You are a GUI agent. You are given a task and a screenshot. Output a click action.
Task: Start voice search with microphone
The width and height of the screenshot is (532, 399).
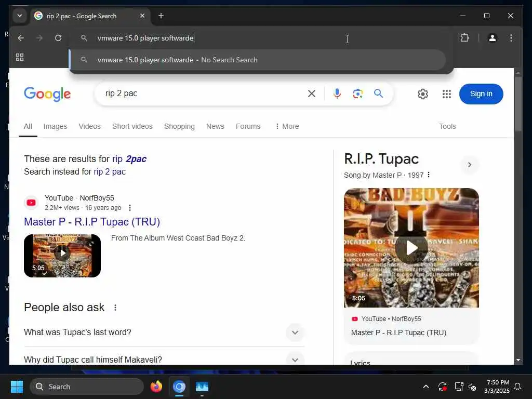[x=337, y=94]
